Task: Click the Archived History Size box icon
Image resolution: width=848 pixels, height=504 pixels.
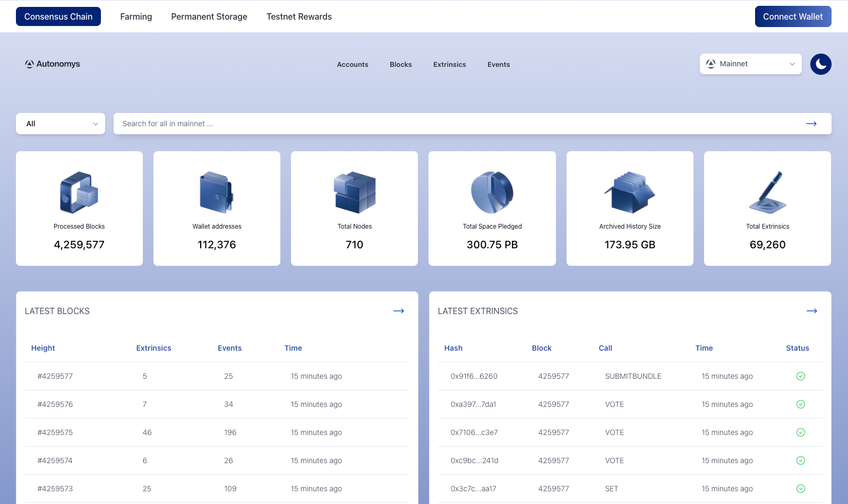Action: pyautogui.click(x=630, y=192)
